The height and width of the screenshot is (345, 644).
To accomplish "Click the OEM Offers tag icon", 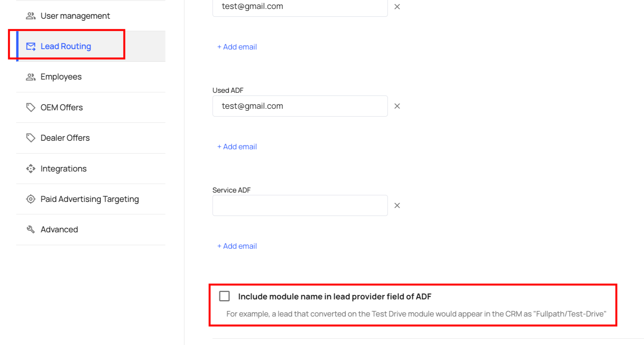I will pyautogui.click(x=30, y=107).
